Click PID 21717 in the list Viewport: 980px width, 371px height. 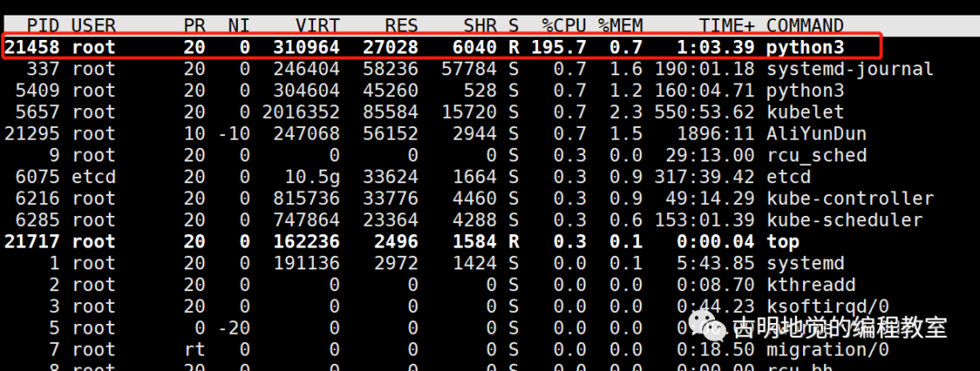click(33, 241)
